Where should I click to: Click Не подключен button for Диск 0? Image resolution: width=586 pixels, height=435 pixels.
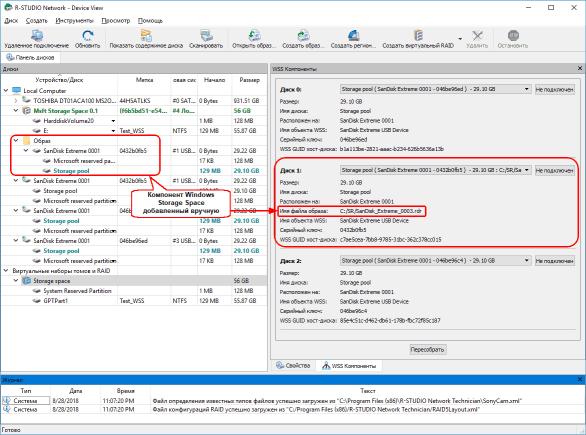555,89
